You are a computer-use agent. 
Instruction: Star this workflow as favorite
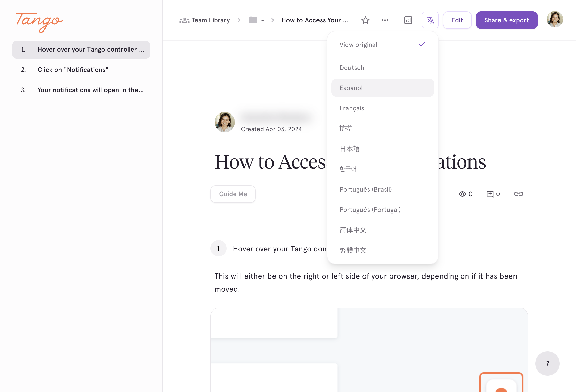click(365, 20)
